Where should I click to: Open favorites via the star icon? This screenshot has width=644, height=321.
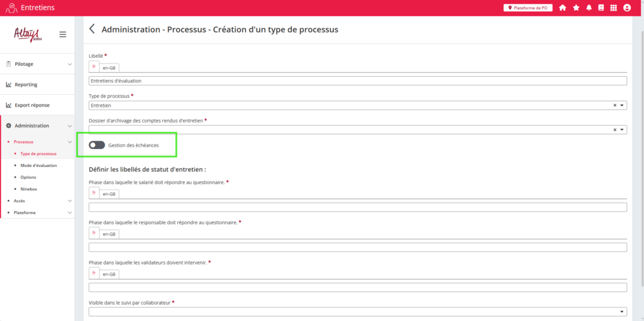(x=576, y=8)
